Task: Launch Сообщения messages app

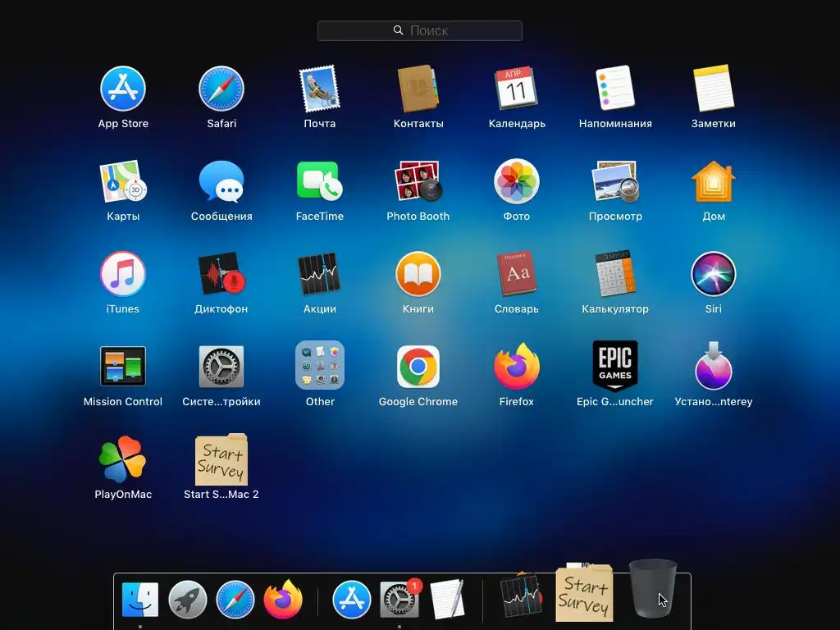Action: (x=221, y=181)
